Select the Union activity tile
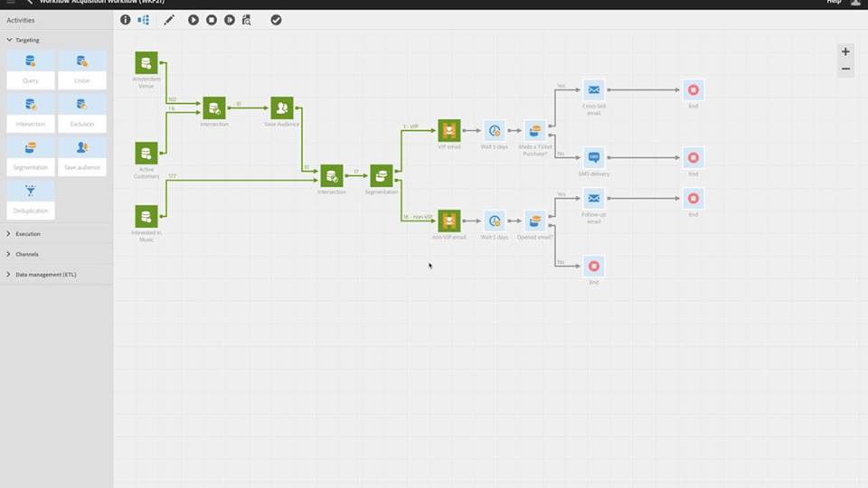Screen dimensions: 868x488 click(x=82, y=70)
